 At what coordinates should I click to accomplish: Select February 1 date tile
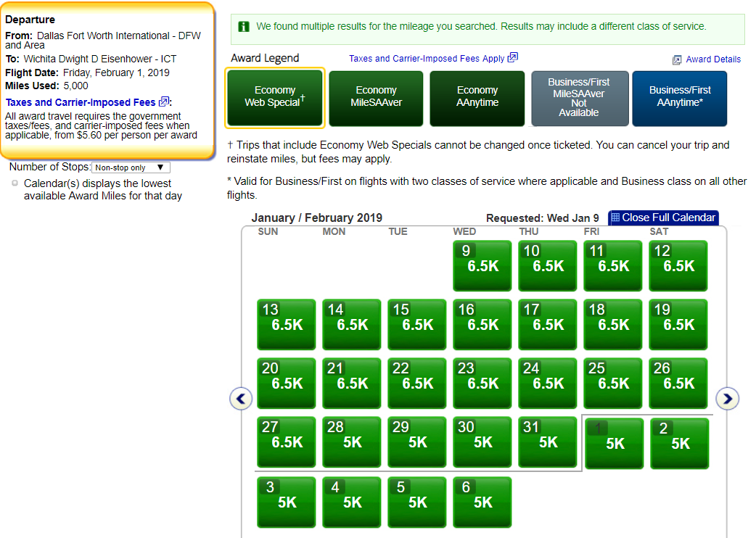[x=614, y=443]
